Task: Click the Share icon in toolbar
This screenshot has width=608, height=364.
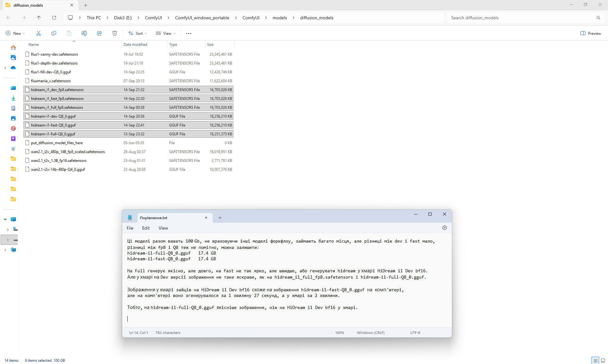Action: [x=99, y=33]
